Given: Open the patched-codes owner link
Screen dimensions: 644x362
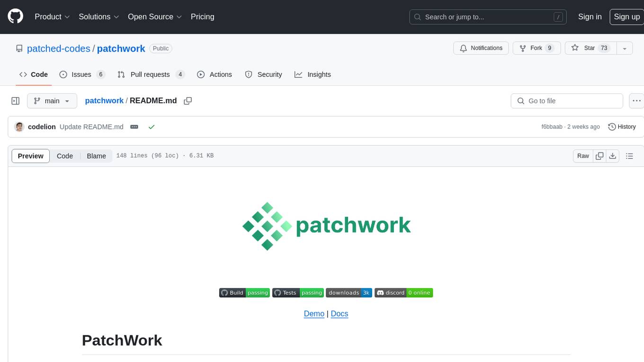Looking at the screenshot, I should (59, 48).
